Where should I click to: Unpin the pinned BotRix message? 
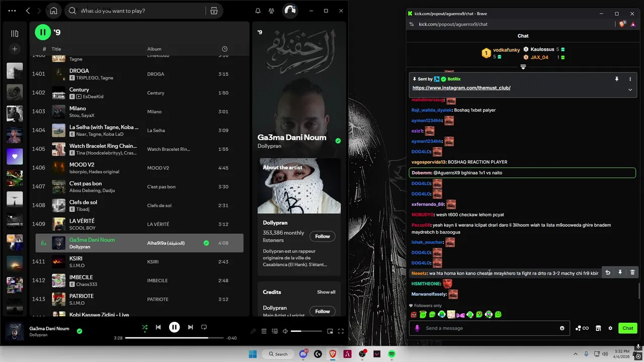click(x=616, y=79)
